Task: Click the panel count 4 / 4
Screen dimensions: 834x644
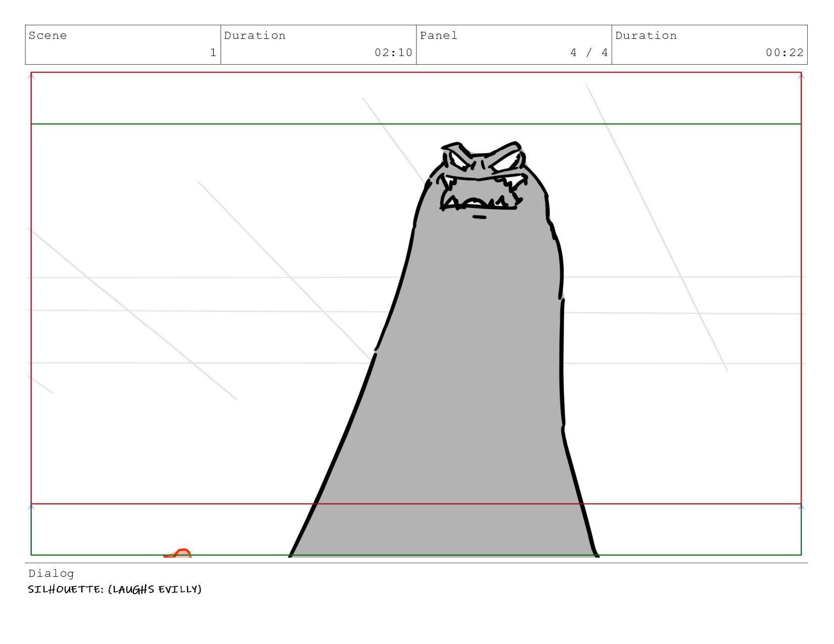Action: [x=589, y=53]
